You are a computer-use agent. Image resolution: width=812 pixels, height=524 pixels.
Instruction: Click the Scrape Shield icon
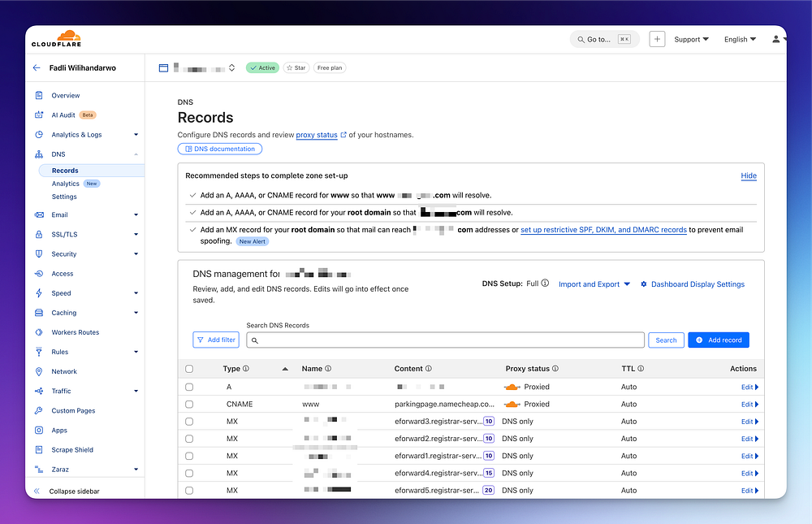[39, 450]
